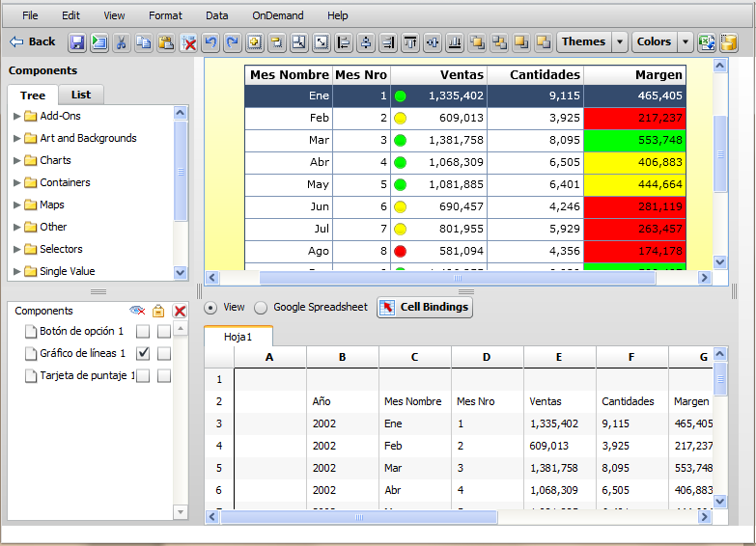Click the Redo arrow icon
The width and height of the screenshot is (756, 546).
pos(232,42)
